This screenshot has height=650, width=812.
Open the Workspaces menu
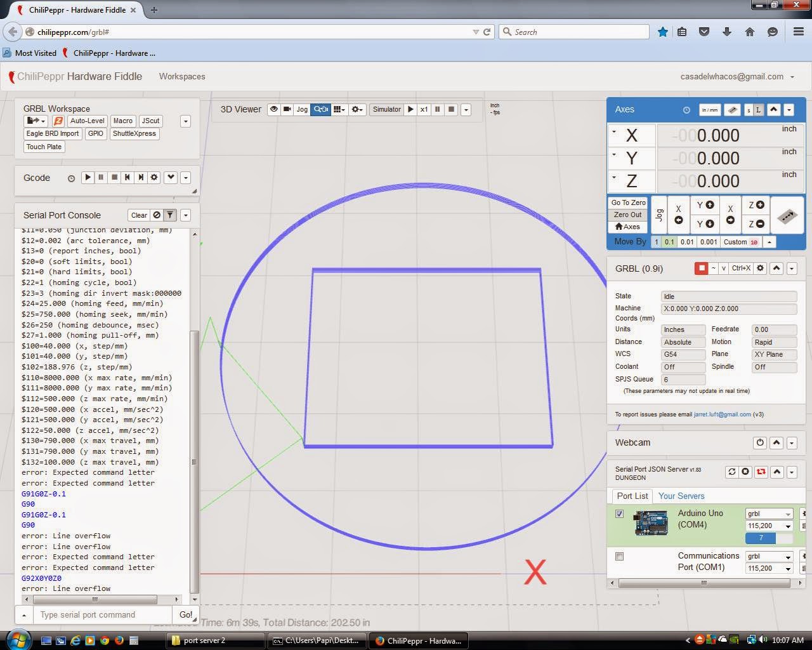click(182, 76)
